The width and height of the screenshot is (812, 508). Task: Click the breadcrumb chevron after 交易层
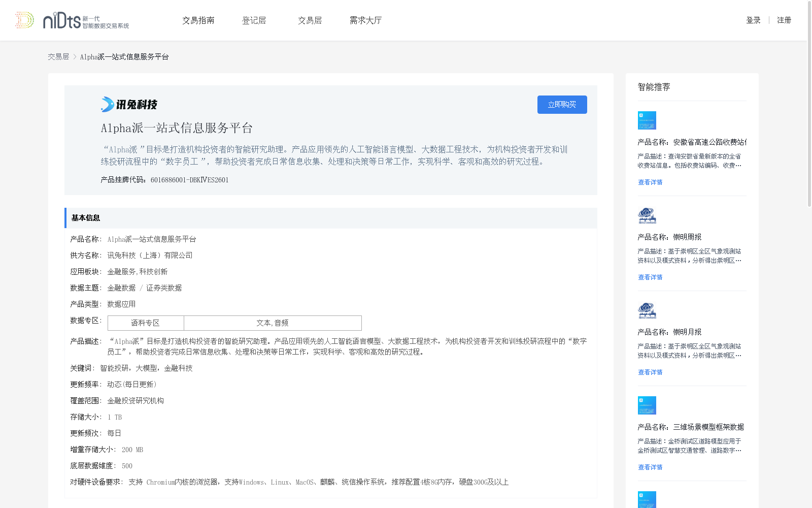tap(75, 57)
